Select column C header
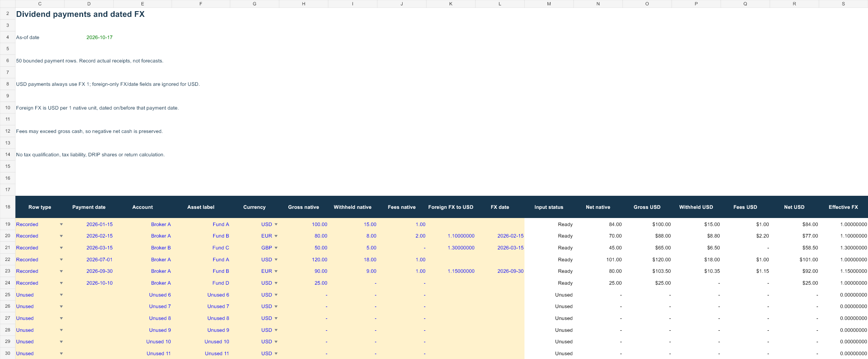This screenshot has width=868, height=359. coord(40,4)
